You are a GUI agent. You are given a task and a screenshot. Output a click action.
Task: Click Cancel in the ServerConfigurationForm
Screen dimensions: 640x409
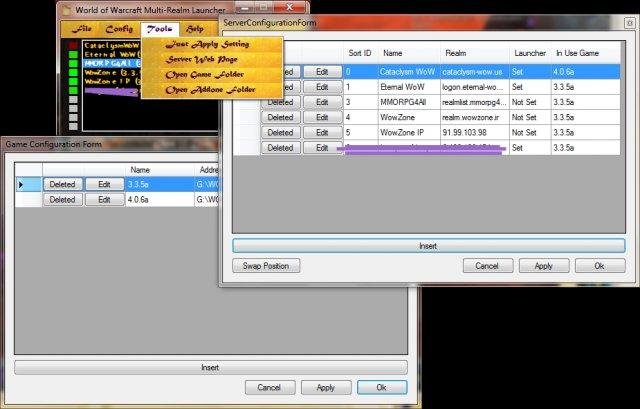pos(487,266)
